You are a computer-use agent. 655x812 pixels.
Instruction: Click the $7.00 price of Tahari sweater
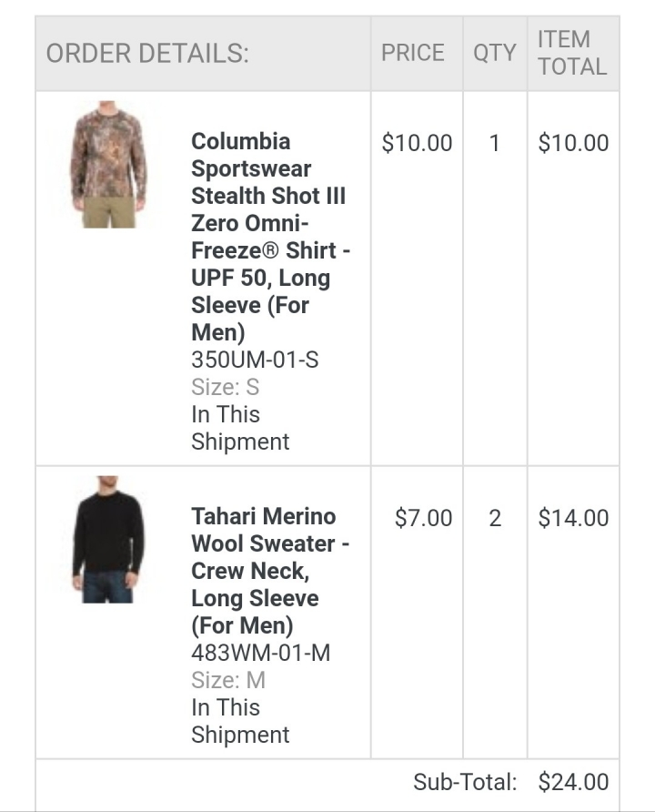[423, 518]
